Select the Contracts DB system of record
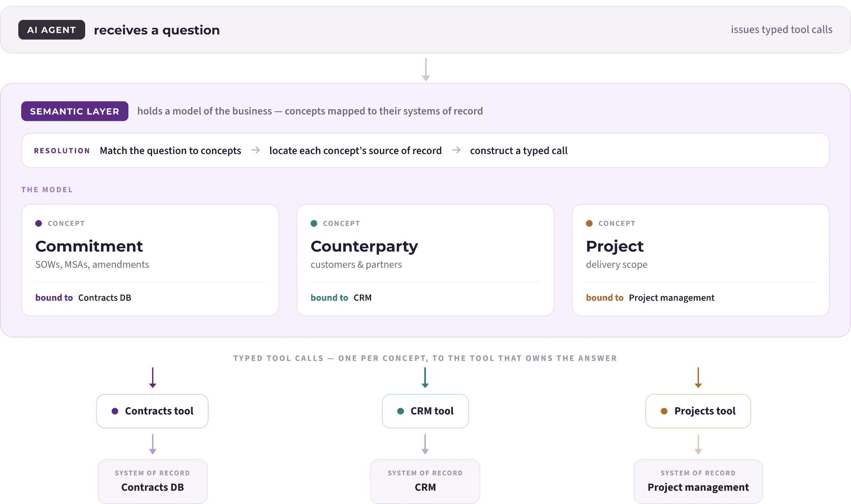 (152, 482)
